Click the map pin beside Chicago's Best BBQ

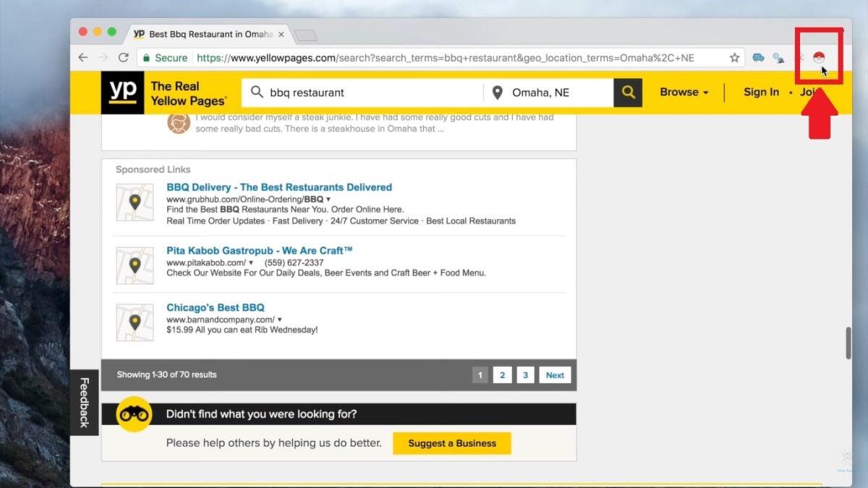(135, 322)
